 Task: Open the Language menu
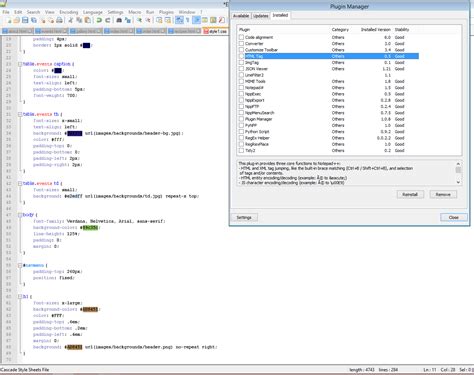point(93,12)
